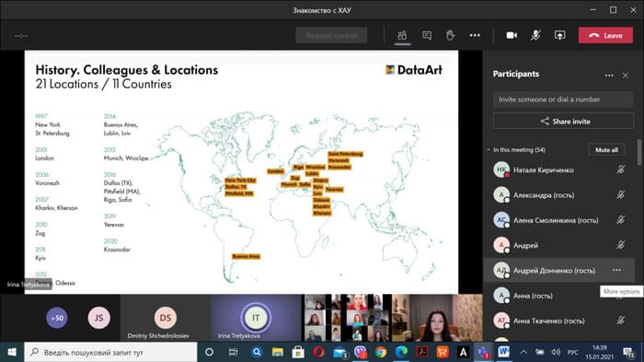Open Cortana circle icon on taskbar

click(209, 352)
